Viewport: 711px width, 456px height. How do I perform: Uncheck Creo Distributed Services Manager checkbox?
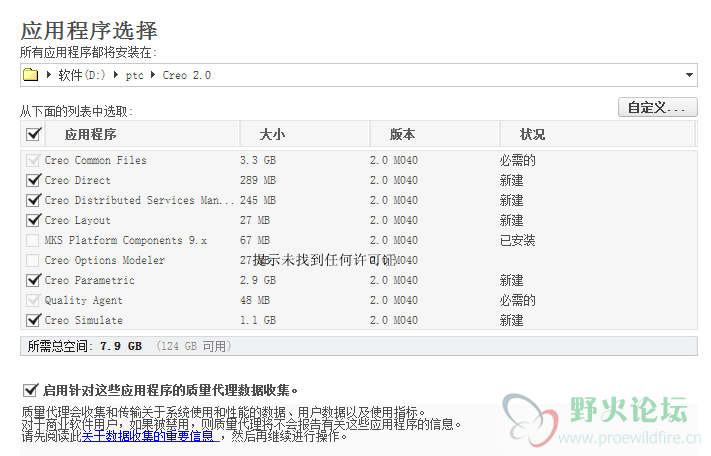tap(33, 200)
